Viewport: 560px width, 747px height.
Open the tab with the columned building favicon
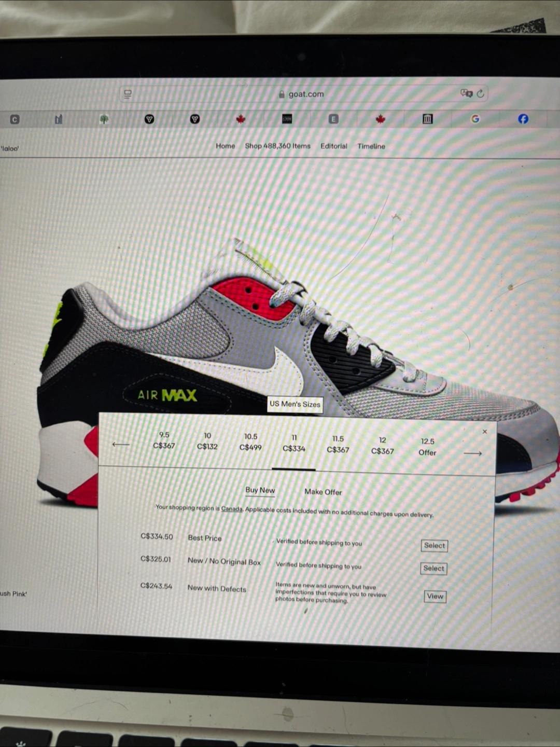pos(427,119)
